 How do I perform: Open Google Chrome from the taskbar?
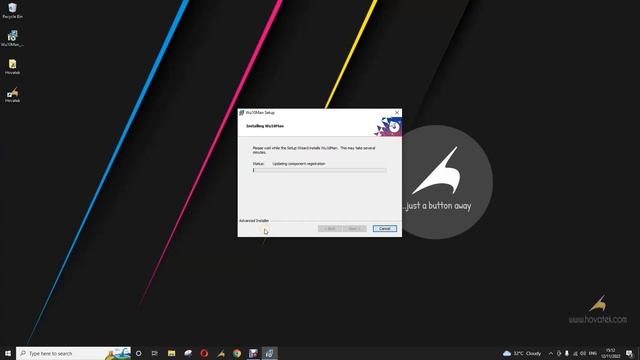(x=237, y=353)
